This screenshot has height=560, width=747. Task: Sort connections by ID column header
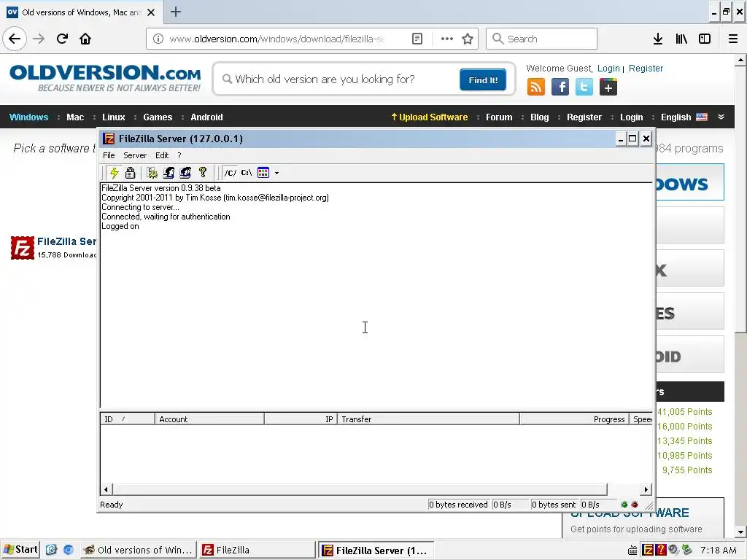(127, 419)
